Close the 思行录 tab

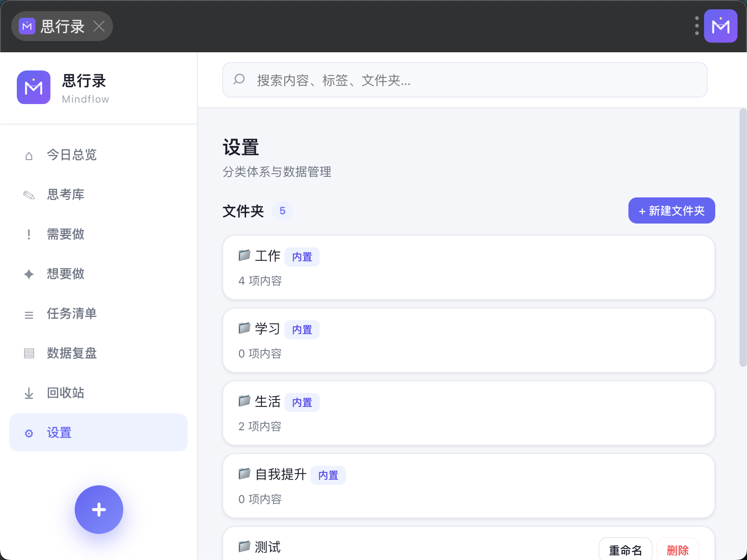[x=99, y=26]
